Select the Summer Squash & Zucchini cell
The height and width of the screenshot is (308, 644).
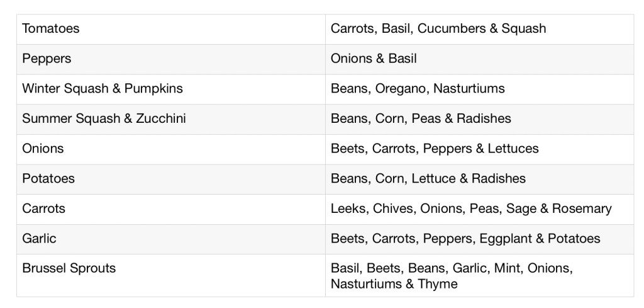104,118
